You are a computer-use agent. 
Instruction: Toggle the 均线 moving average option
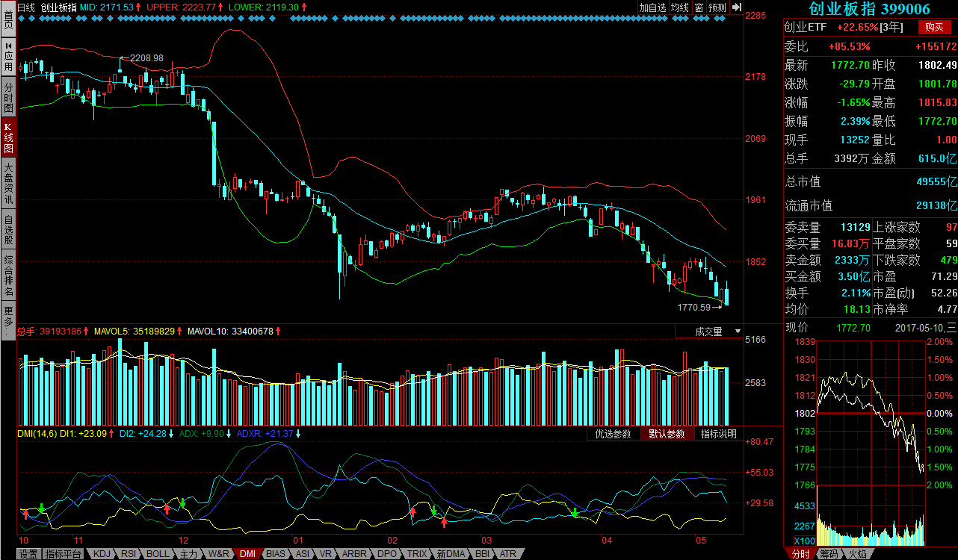click(679, 7)
